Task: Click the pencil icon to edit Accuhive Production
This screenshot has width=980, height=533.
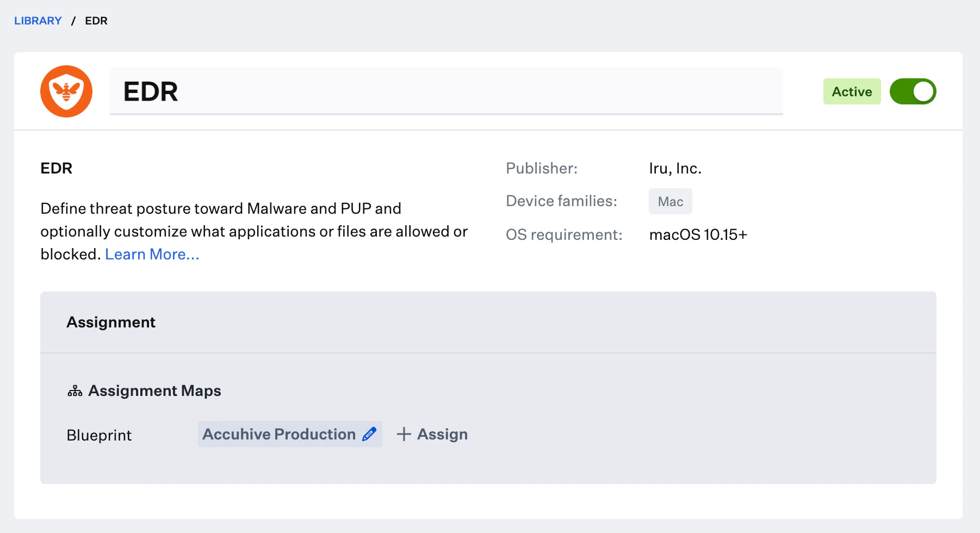Action: click(x=370, y=434)
